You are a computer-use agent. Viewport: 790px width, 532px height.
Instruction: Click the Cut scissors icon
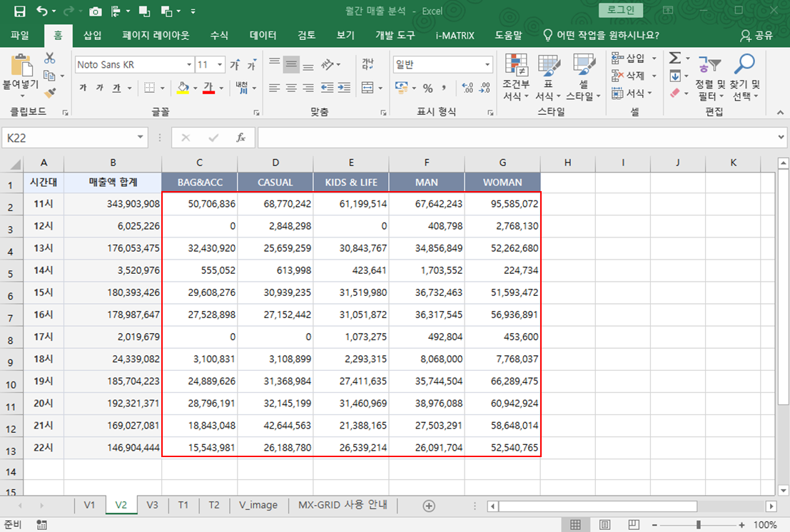49,58
